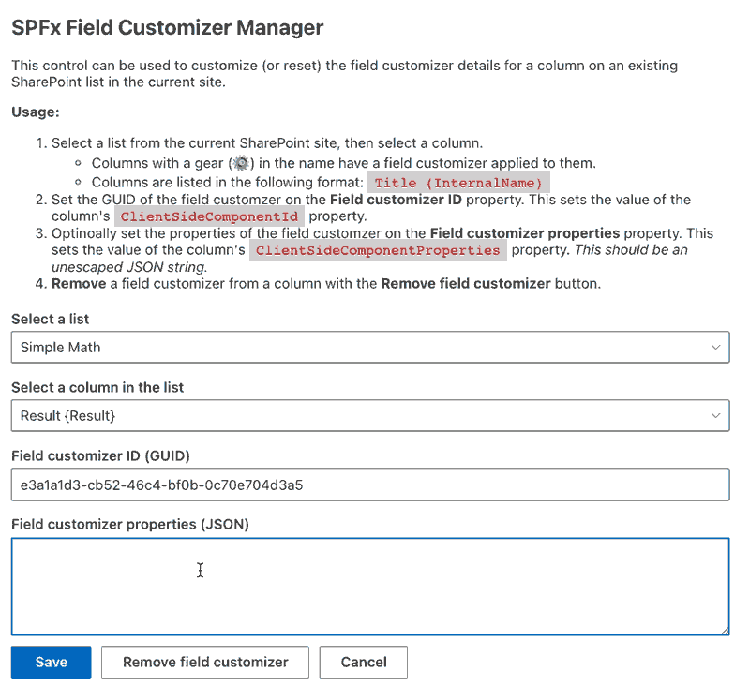Screen dimensions: 750x686
Task: Click the Title (InternalName) code text
Action: pos(458,183)
